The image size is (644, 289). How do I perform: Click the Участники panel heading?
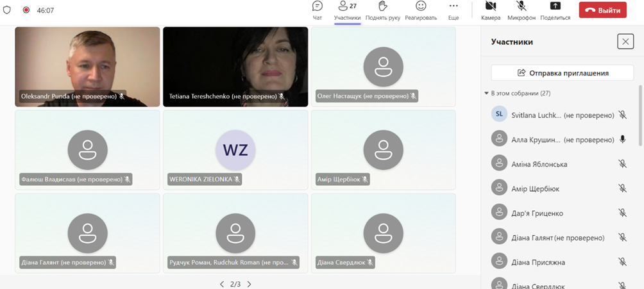click(512, 42)
